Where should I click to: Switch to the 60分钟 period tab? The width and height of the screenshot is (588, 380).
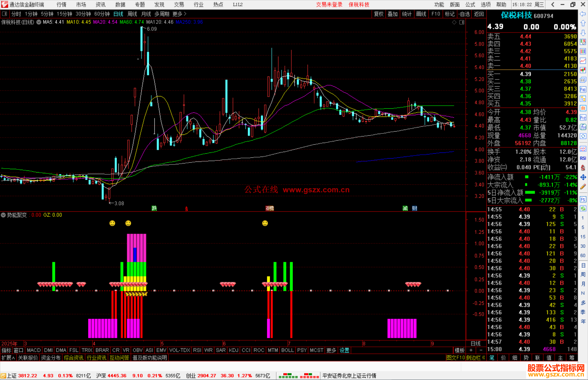click(102, 14)
